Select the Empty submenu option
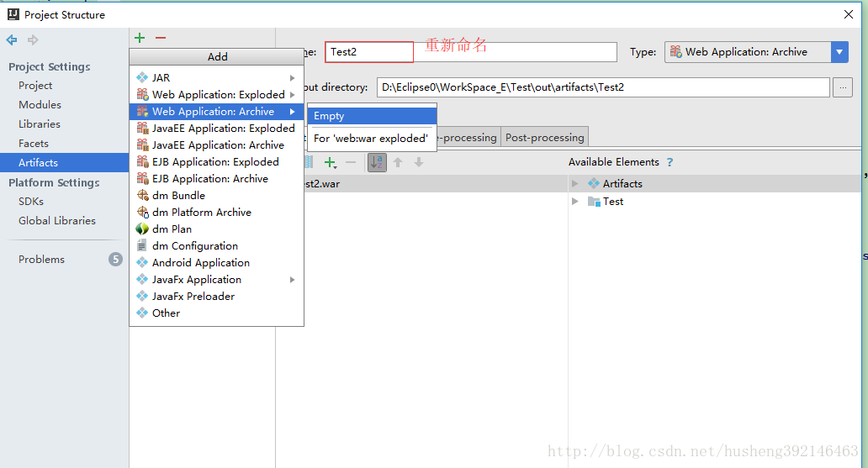868x468 pixels. pos(372,116)
